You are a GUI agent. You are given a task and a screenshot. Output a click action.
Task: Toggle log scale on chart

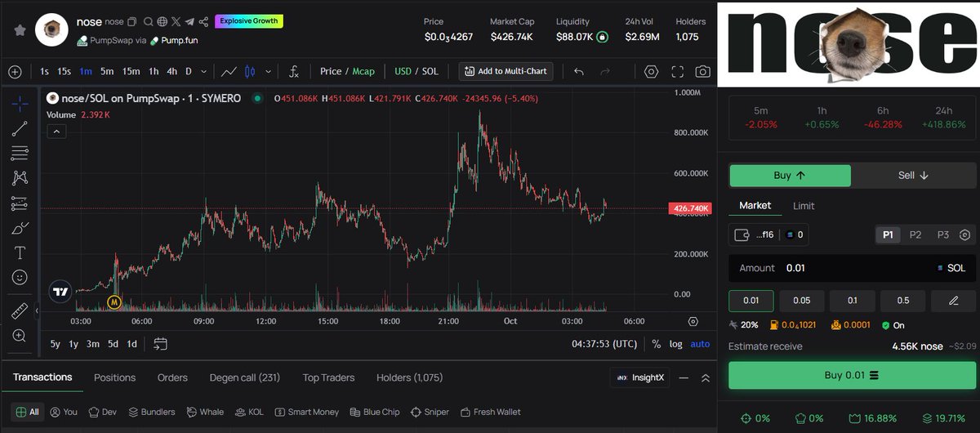[x=676, y=344]
